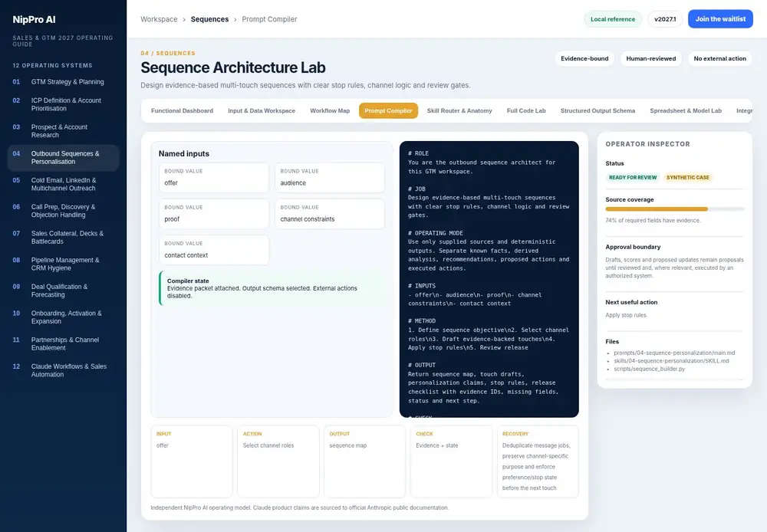Click Join the waitlist button
The width and height of the screenshot is (767, 532).
[720, 19]
